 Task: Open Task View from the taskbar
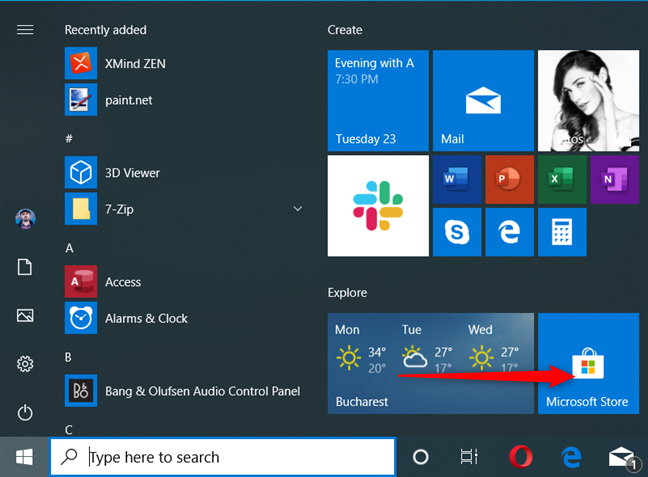tap(469, 457)
